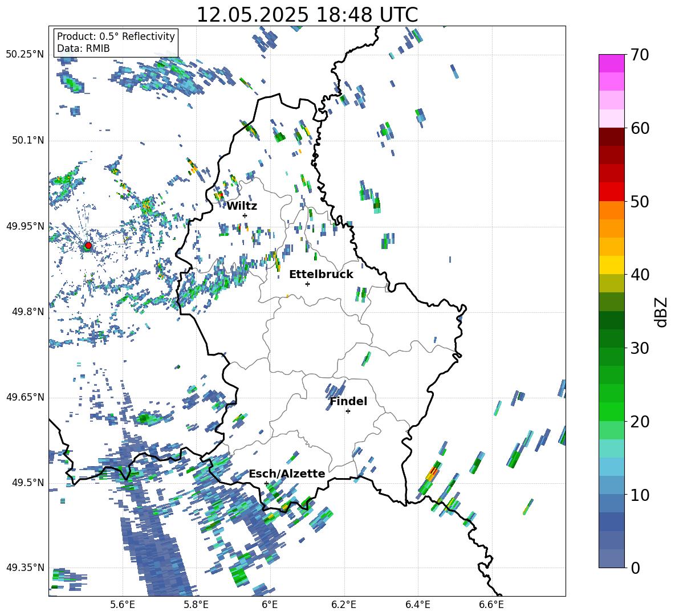The height and width of the screenshot is (616, 675).
Task: Click the orange-red echo cell southeast of Luxembourg
Action: (432, 474)
